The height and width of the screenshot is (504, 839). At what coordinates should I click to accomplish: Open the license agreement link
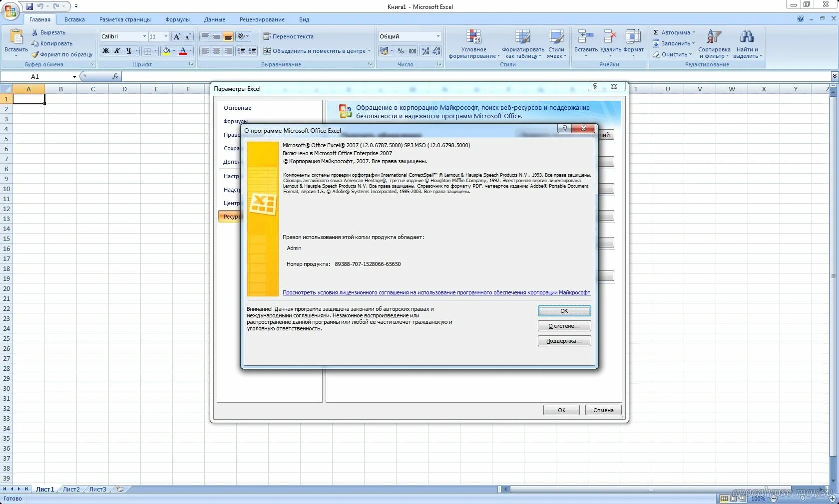pyautogui.click(x=436, y=292)
